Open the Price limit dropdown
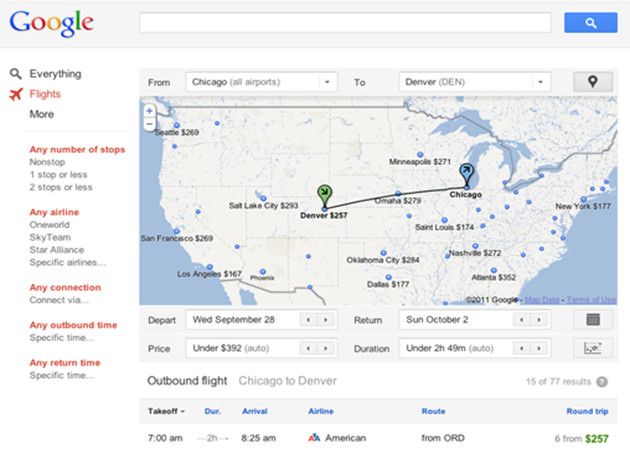Screen dimensions: 630x450 tap(325, 349)
